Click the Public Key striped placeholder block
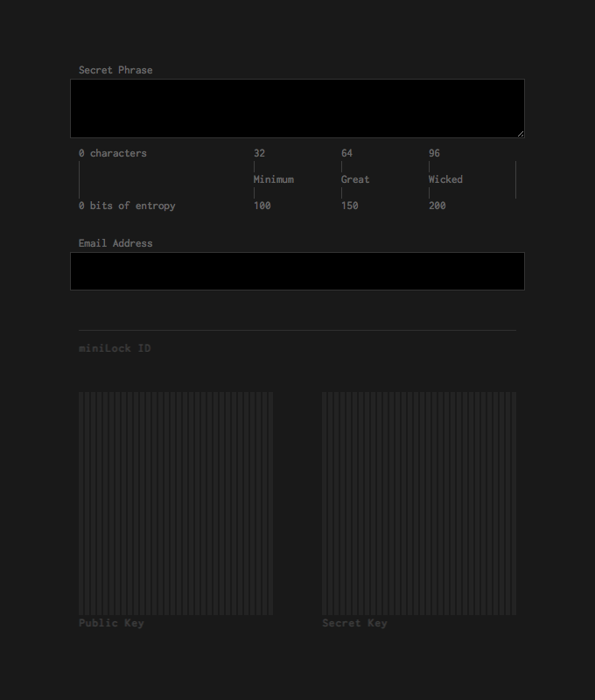 (x=176, y=504)
